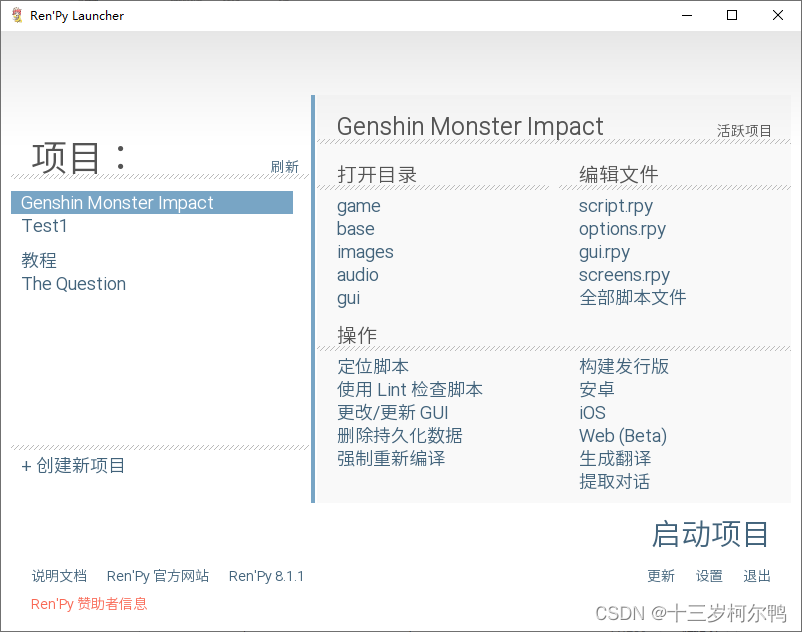Image resolution: width=802 pixels, height=632 pixels.
Task: Click 构建发行版 build distributions
Action: (x=624, y=366)
